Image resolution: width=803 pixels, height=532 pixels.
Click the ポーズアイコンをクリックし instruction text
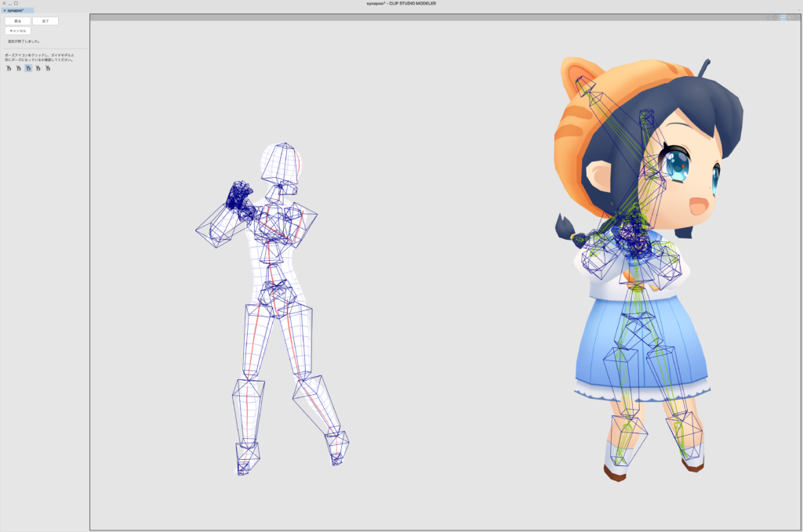[x=39, y=57]
